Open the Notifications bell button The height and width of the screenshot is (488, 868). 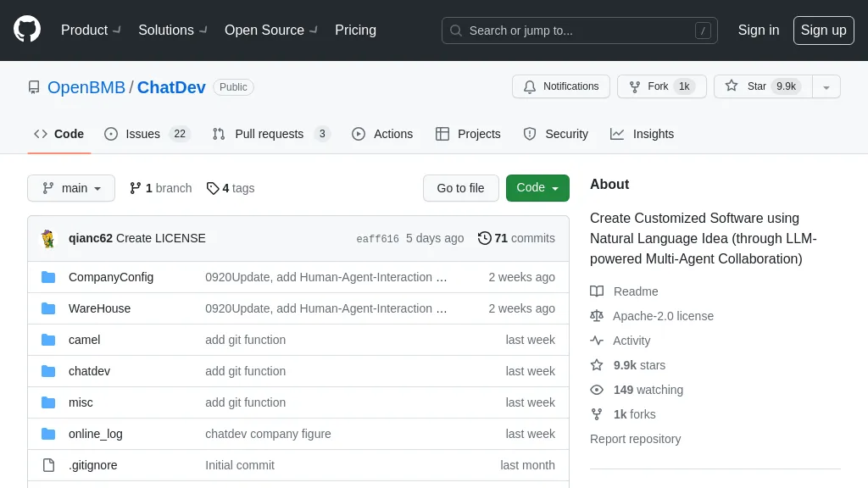coord(560,86)
